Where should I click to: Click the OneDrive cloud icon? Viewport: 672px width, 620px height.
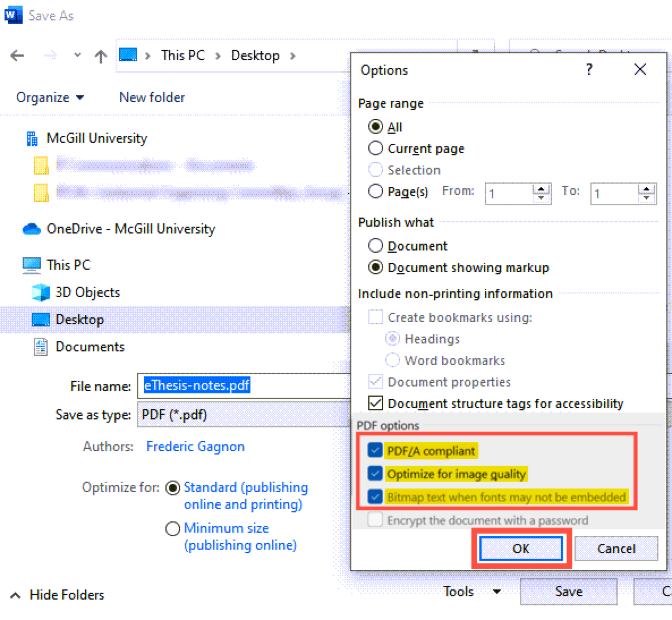(x=32, y=229)
